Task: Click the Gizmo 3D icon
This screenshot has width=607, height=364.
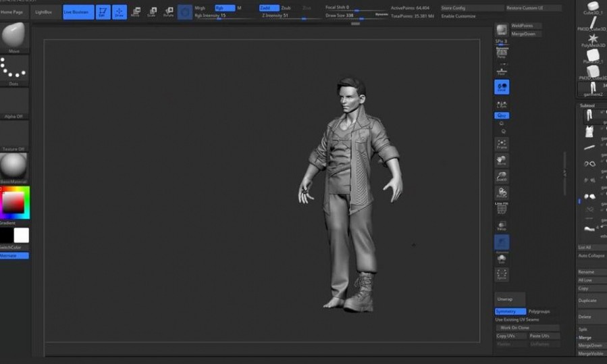Action: click(x=185, y=12)
